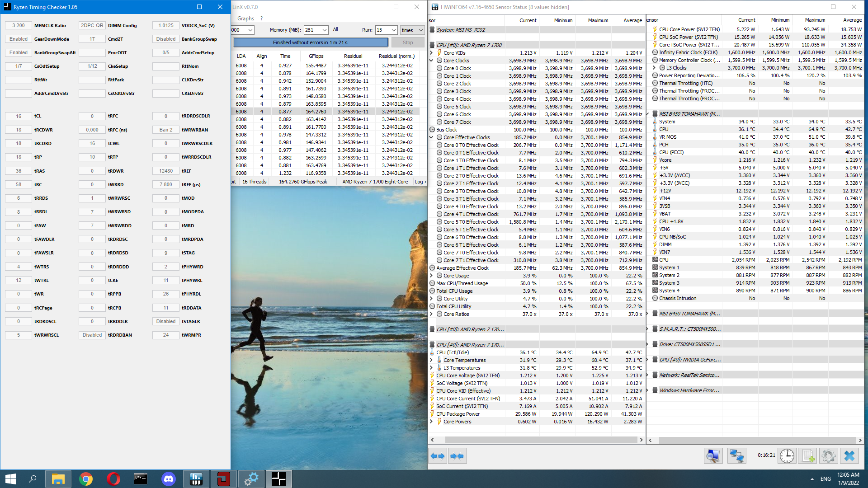Open the Graphs menu in LinX

[245, 19]
